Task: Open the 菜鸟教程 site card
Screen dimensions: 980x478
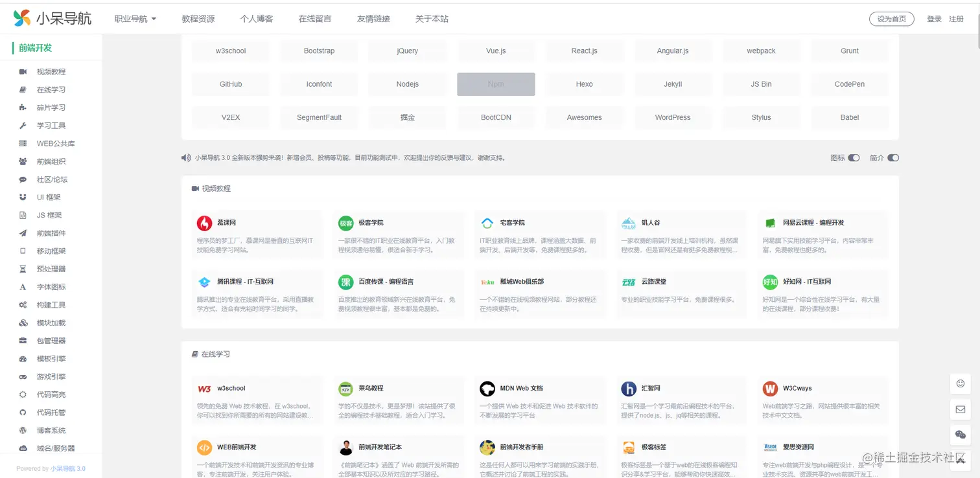Action: (x=399, y=400)
